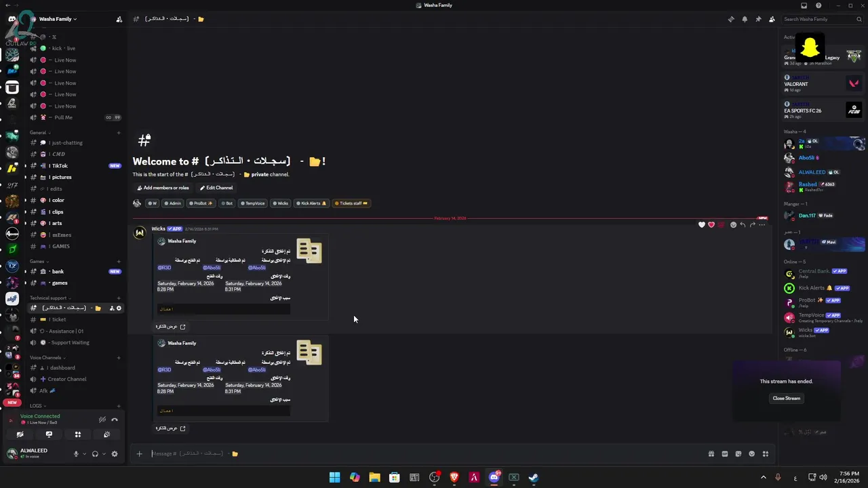868x488 pixels.
Task: Open the Help question mark icon
Action: [x=818, y=5]
